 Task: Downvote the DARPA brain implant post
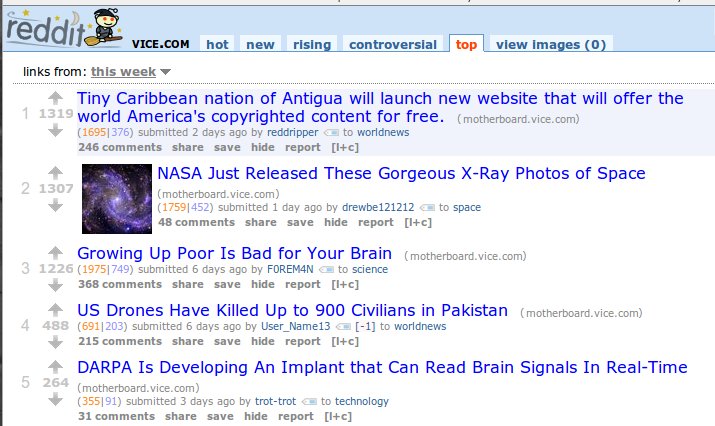coord(55,400)
